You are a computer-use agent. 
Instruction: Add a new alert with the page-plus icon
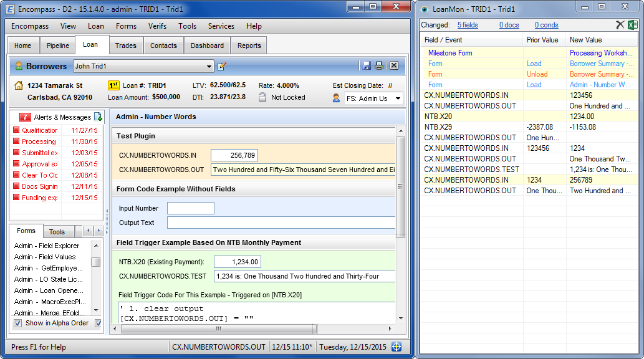click(98, 117)
